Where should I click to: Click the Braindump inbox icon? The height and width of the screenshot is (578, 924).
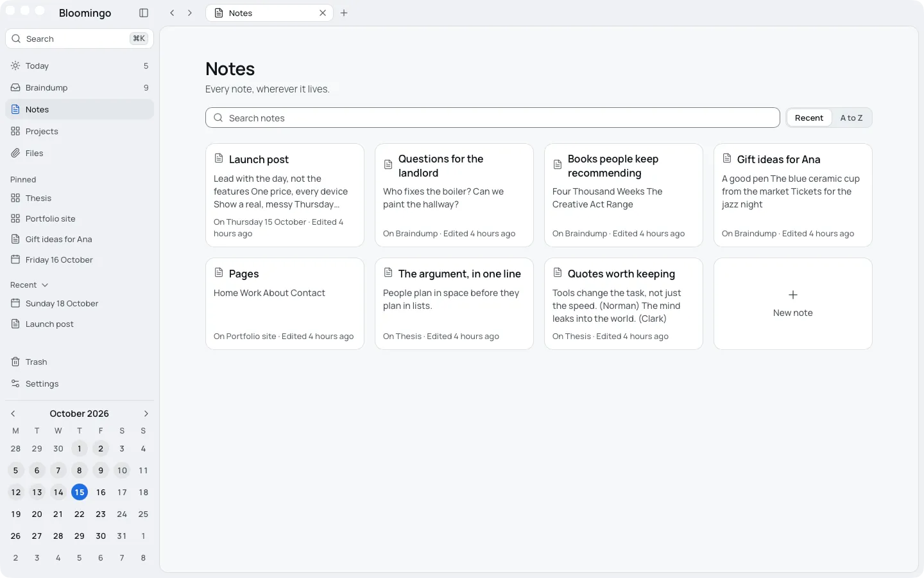pyautogui.click(x=15, y=87)
